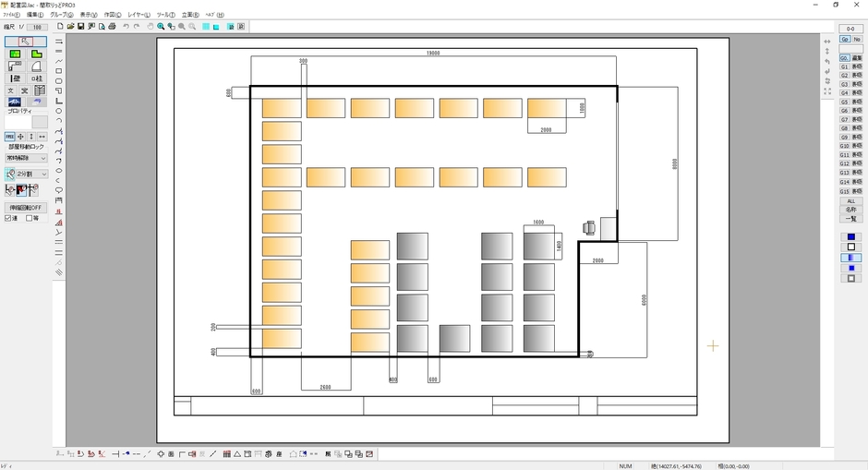Click the 伸縮回転OFF button
This screenshot has width=868, height=470.
click(x=26, y=208)
